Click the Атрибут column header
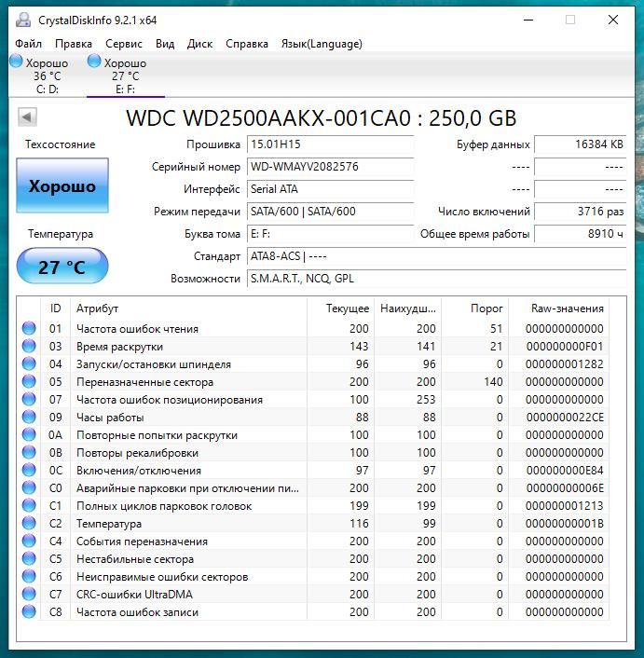This screenshot has width=644, height=658. pyautogui.click(x=189, y=308)
